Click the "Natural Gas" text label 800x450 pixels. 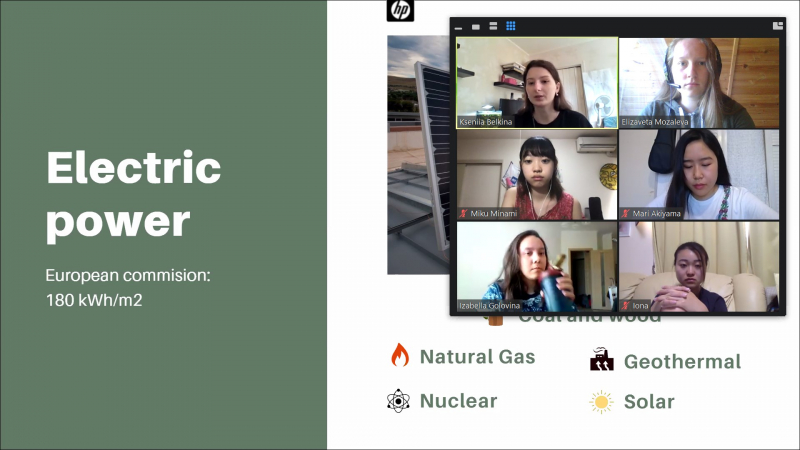coord(477,357)
